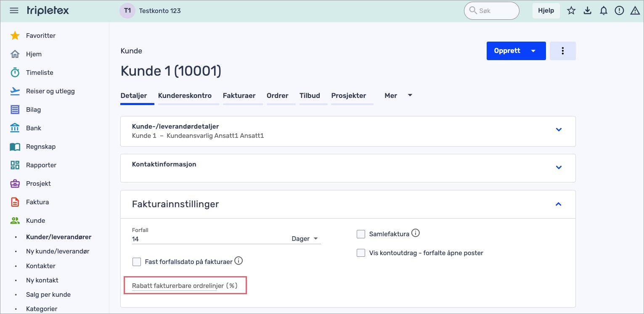Open Kategorier submenu item

(42, 309)
